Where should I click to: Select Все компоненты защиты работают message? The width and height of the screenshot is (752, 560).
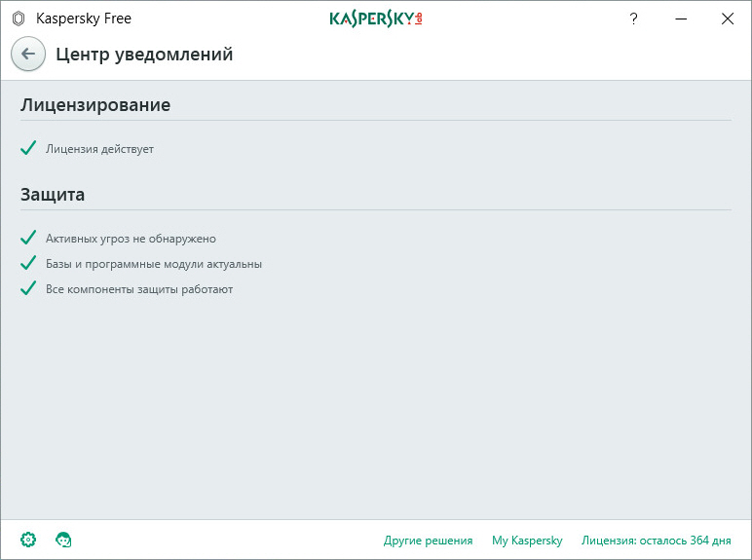click(139, 289)
